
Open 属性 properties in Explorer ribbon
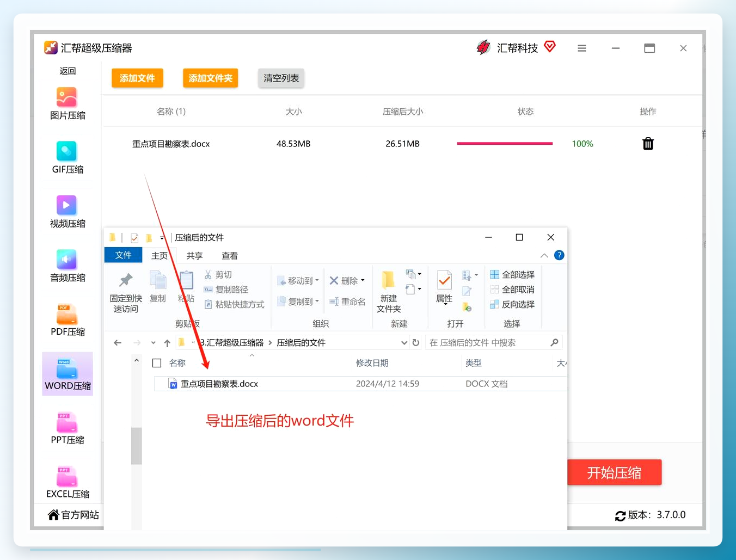pos(444,287)
